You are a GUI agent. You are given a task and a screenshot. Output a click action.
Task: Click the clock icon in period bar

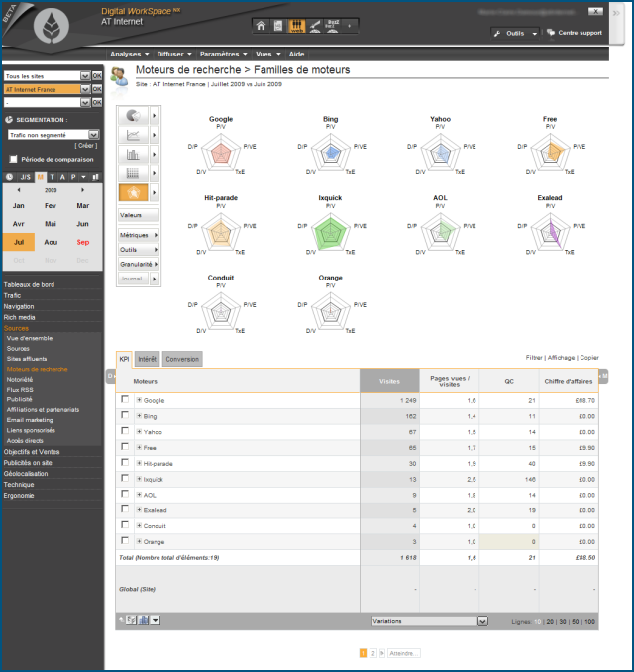point(10,177)
